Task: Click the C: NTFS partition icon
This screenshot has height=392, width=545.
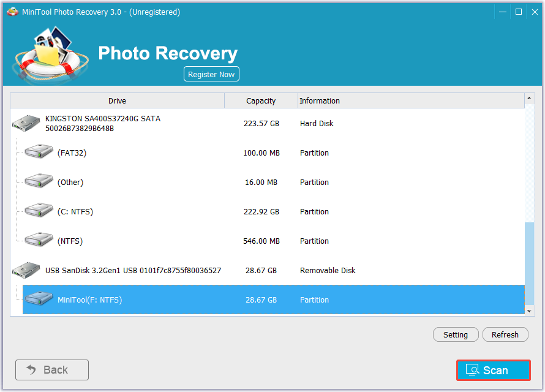Action: coord(38,211)
